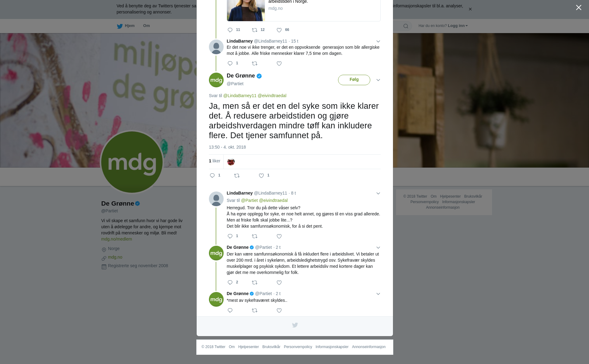Expand options on LindaBarney's 15 t tweet
Viewport: 589px width, 364px height.
378,41
